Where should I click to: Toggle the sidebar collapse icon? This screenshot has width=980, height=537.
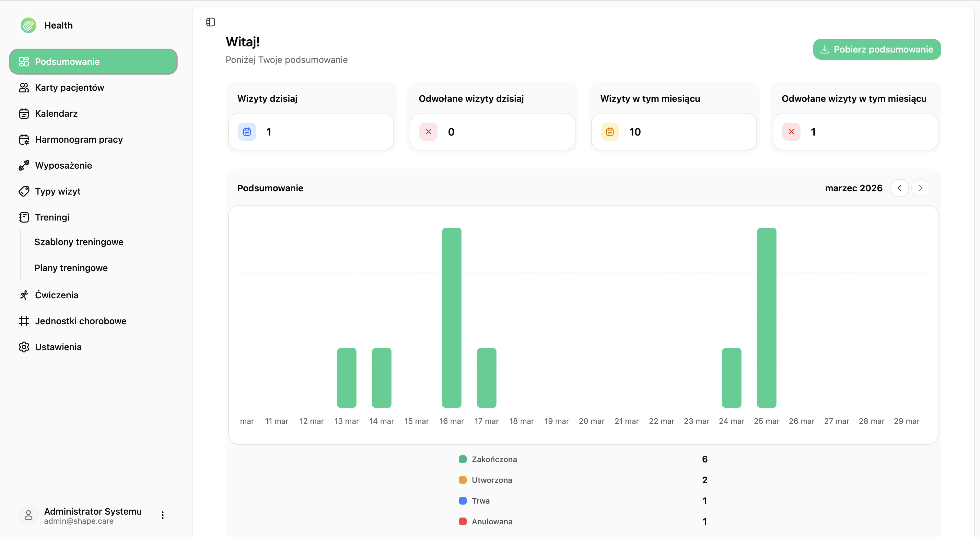(210, 22)
